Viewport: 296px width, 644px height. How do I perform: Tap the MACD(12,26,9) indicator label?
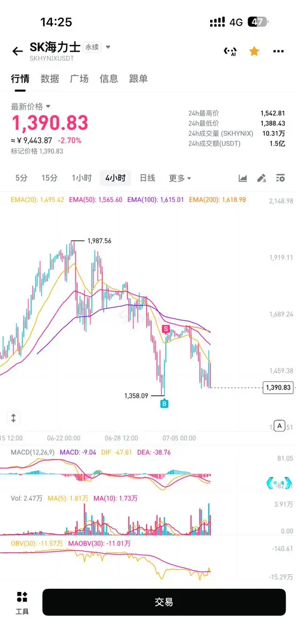pos(33,452)
